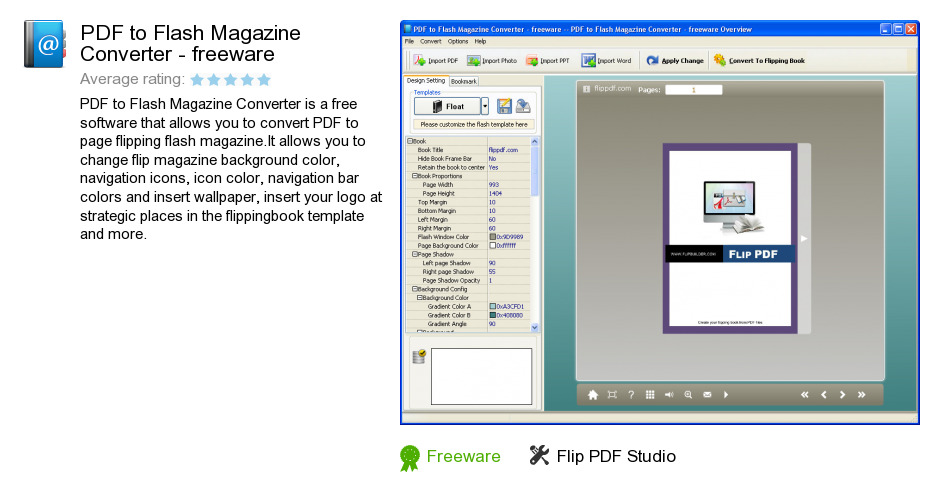Click the green Freeware badge icon
940x502 pixels.
coord(409,458)
